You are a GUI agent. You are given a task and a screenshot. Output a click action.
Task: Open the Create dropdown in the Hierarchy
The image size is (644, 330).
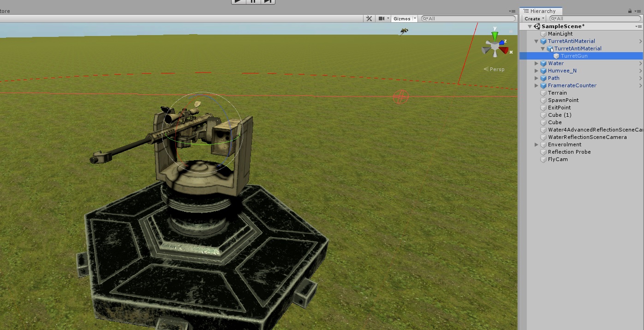pos(533,18)
